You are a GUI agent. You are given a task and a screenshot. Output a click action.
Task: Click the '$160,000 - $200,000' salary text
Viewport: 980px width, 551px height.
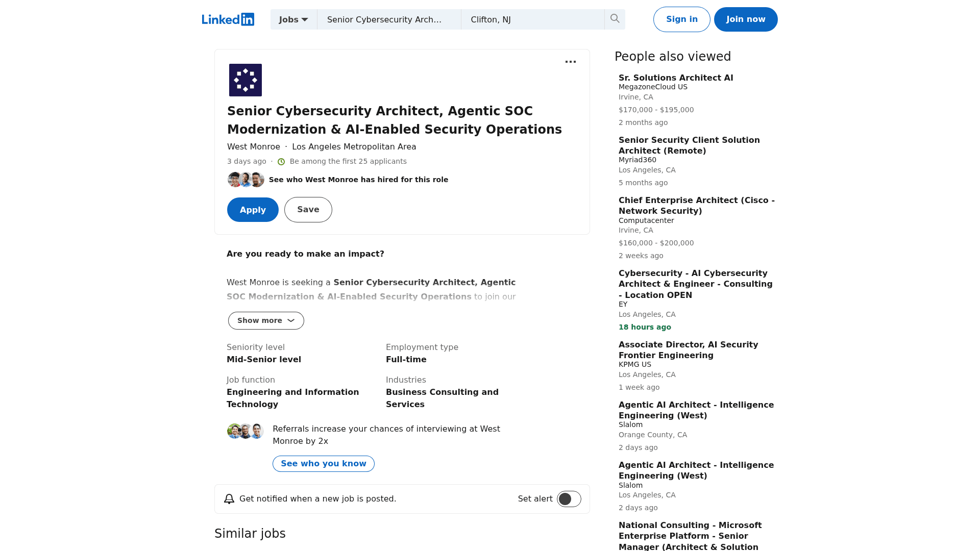point(656,243)
